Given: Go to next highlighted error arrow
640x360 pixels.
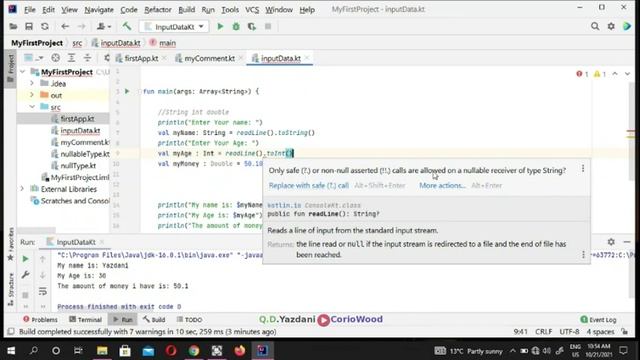Looking at the screenshot, I should 627,74.
